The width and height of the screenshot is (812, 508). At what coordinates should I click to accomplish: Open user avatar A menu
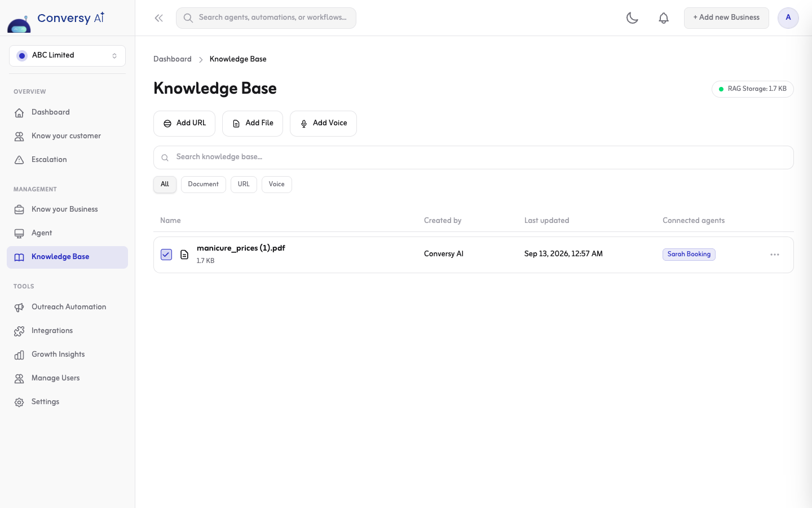click(788, 18)
